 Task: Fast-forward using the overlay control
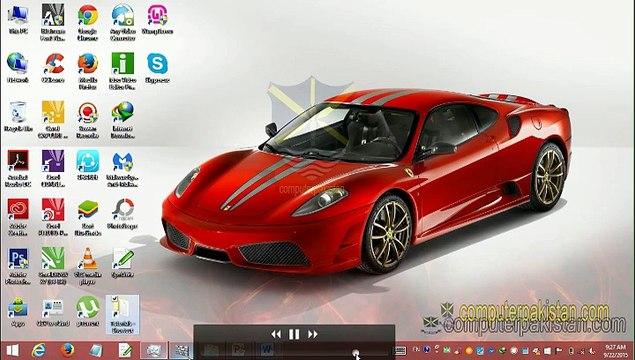click(312, 334)
